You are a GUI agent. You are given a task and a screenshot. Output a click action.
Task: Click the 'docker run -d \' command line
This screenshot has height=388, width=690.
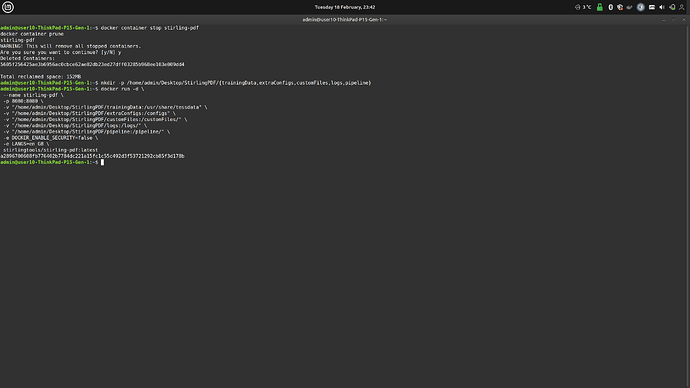point(122,89)
